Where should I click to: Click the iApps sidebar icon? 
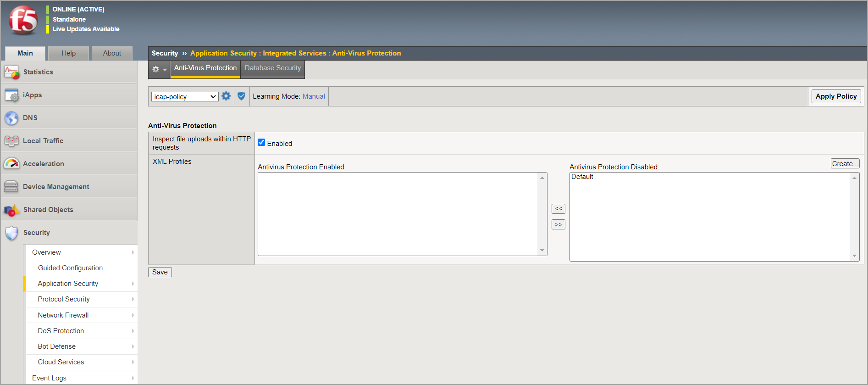pyautogui.click(x=11, y=95)
